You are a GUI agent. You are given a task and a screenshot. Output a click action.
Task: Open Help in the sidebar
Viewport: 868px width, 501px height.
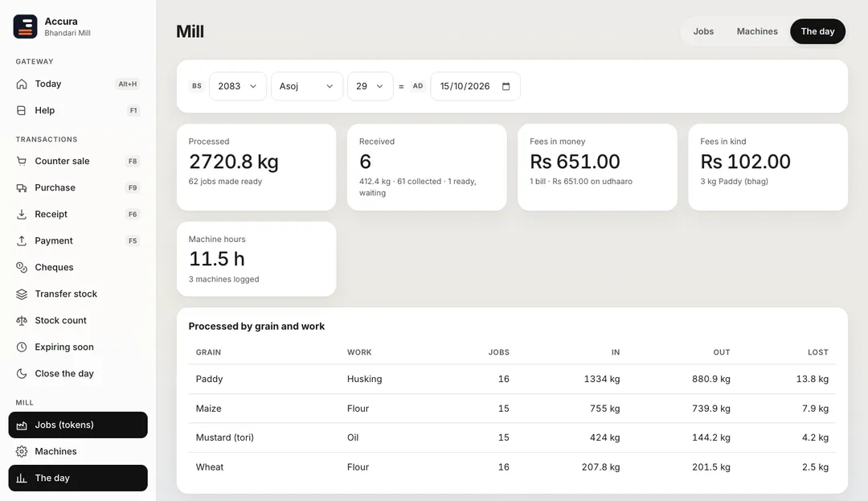(x=78, y=111)
